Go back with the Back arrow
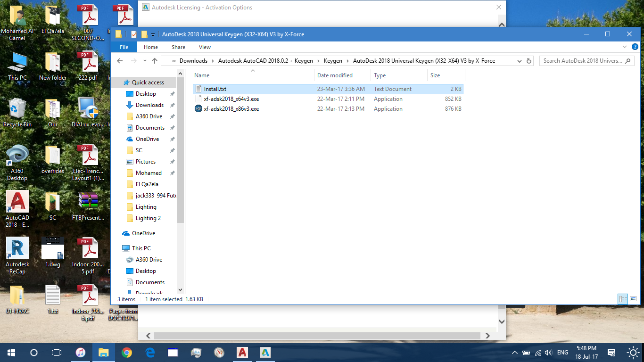This screenshot has height=362, width=644. (120, 61)
